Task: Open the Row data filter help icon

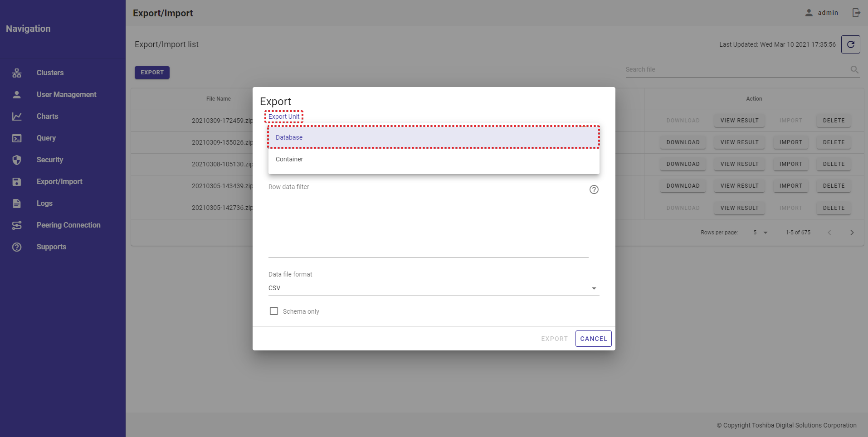Action: coord(594,189)
